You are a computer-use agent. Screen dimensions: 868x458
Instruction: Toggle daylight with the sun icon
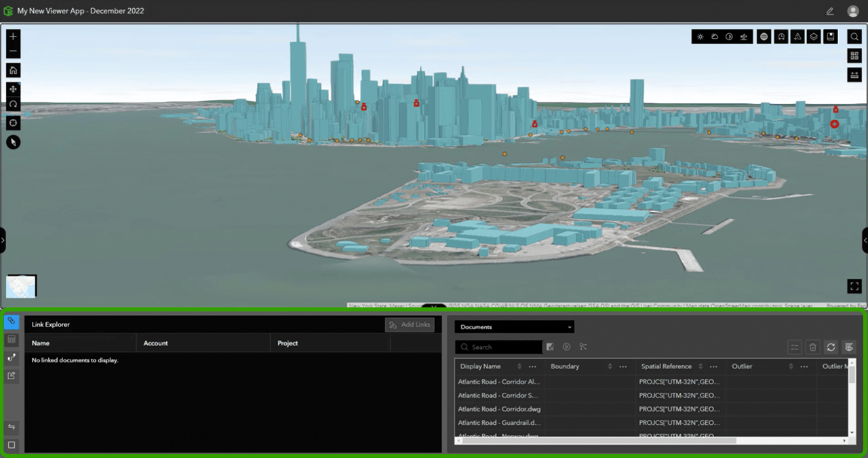pos(701,36)
